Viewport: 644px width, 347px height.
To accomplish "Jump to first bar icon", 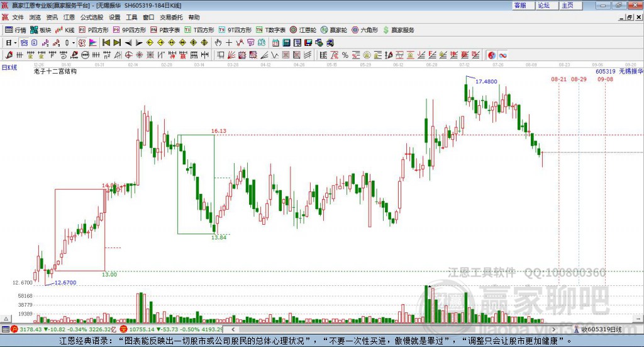I will (106, 43).
